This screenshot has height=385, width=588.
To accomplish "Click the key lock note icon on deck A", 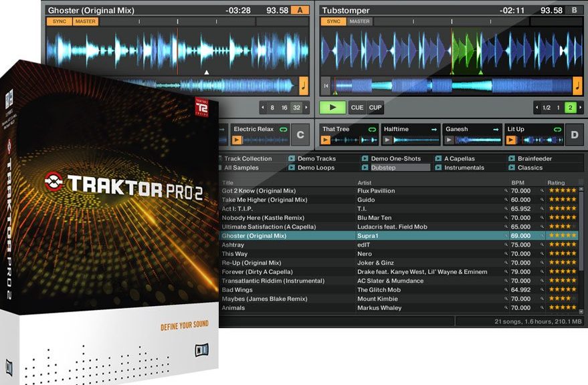I will (x=304, y=86).
